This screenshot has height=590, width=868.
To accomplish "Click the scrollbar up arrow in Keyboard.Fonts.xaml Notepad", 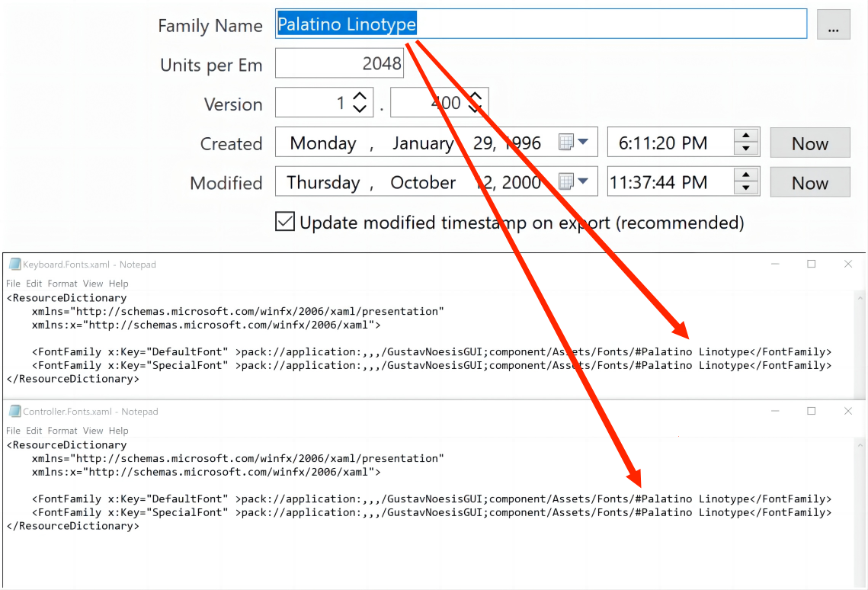I will 860,298.
